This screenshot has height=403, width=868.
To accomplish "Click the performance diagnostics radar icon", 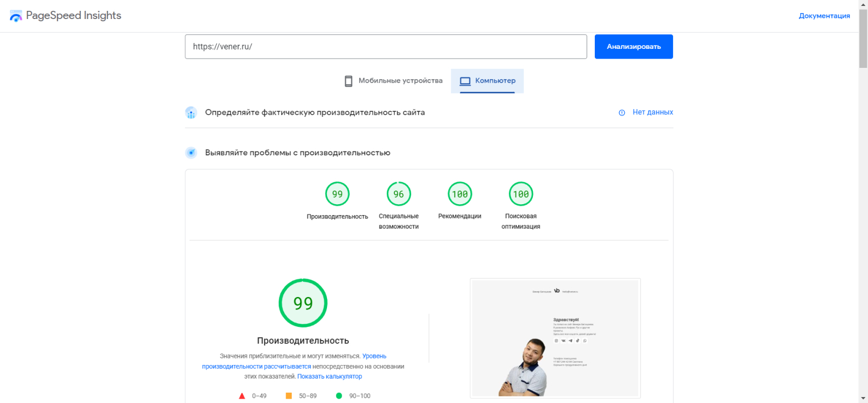I will (x=191, y=153).
